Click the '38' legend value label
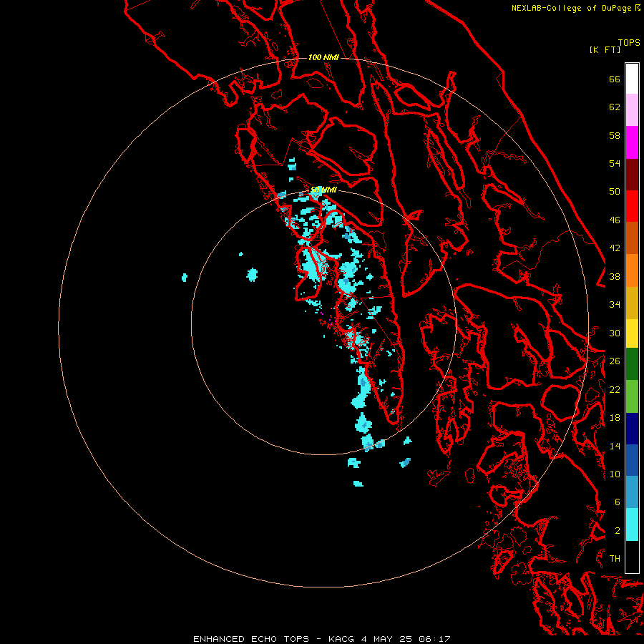The height and width of the screenshot is (644, 644). click(x=615, y=277)
